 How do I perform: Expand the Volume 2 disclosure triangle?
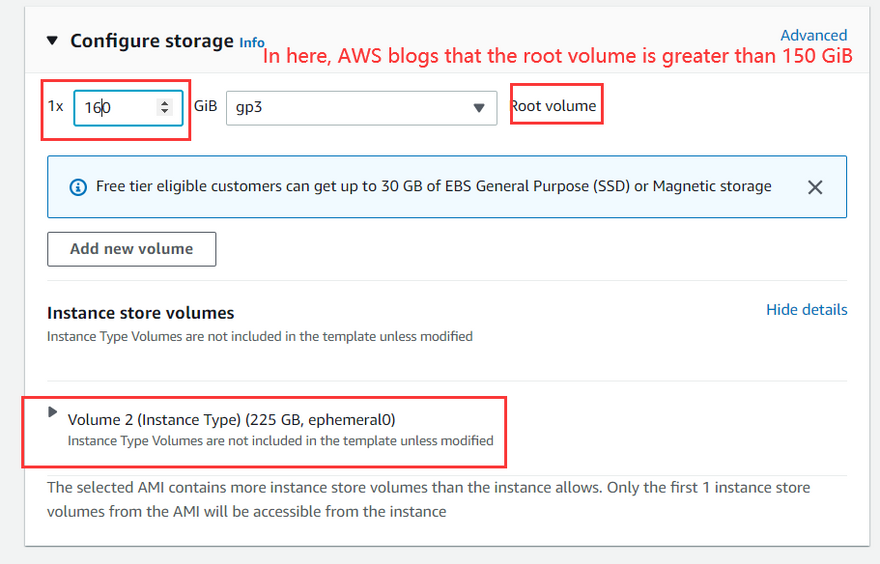coord(53,412)
